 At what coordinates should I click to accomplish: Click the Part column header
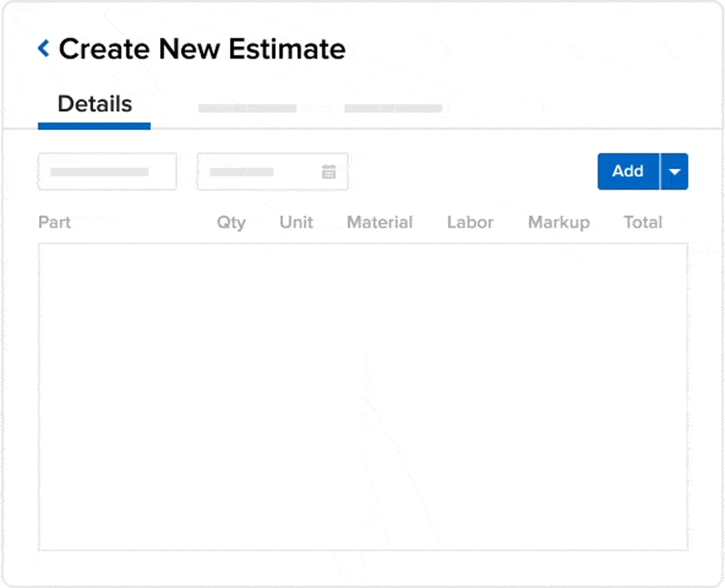(x=55, y=222)
